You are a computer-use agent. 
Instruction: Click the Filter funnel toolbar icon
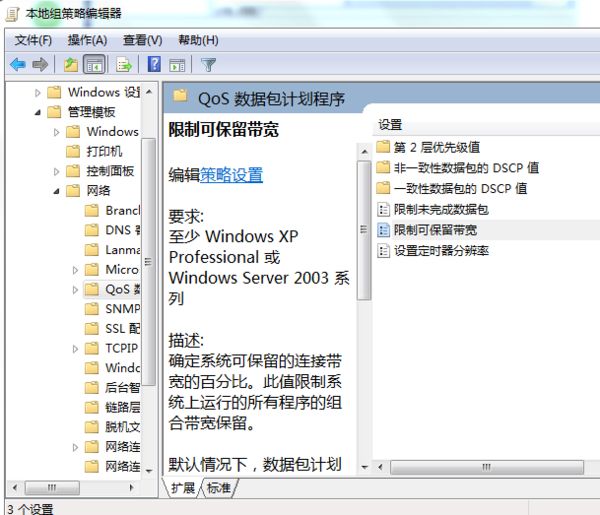[209, 65]
